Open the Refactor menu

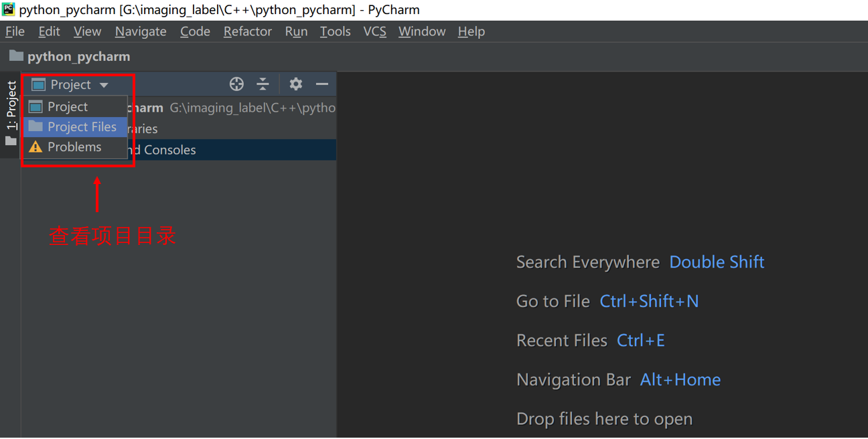247,31
